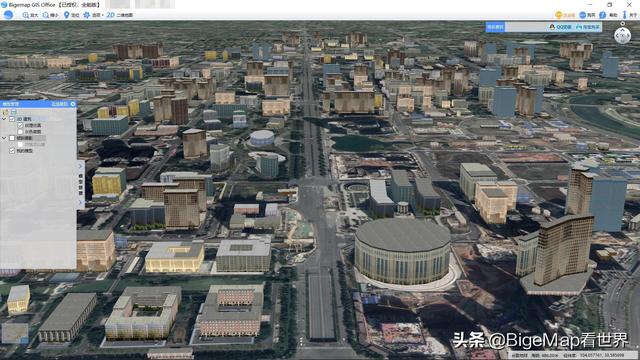Click the blue button left of top-right search field
Viewport: 640px width, 360px height.
point(495,27)
